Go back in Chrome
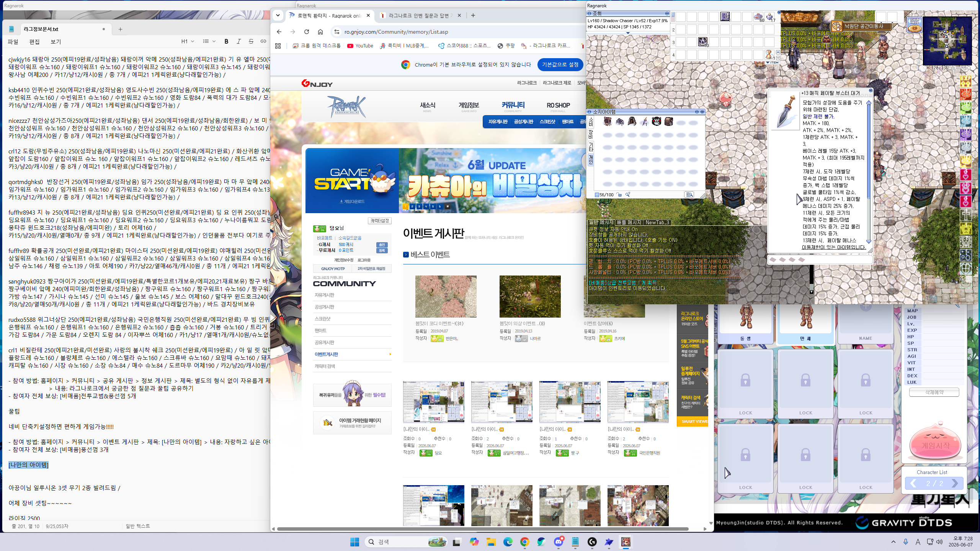 point(279,32)
